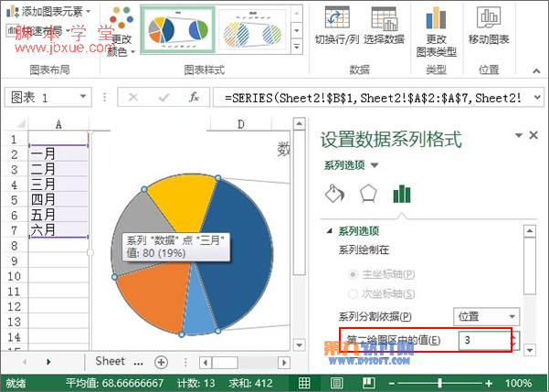Select the Series Options bar chart icon
The image size is (549, 392).
(x=400, y=193)
